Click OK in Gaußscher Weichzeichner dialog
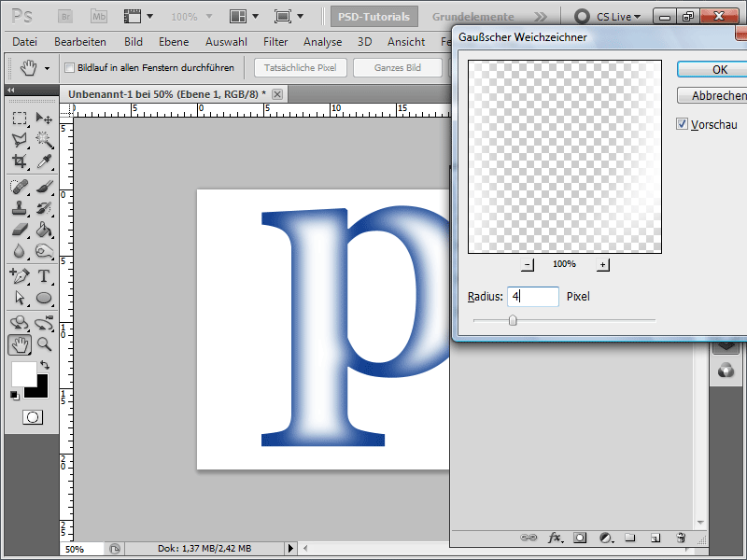Image resolution: width=747 pixels, height=560 pixels. [712, 69]
